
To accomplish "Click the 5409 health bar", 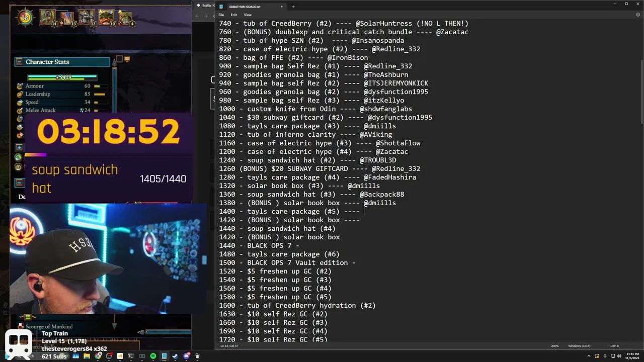I will [62, 77].
